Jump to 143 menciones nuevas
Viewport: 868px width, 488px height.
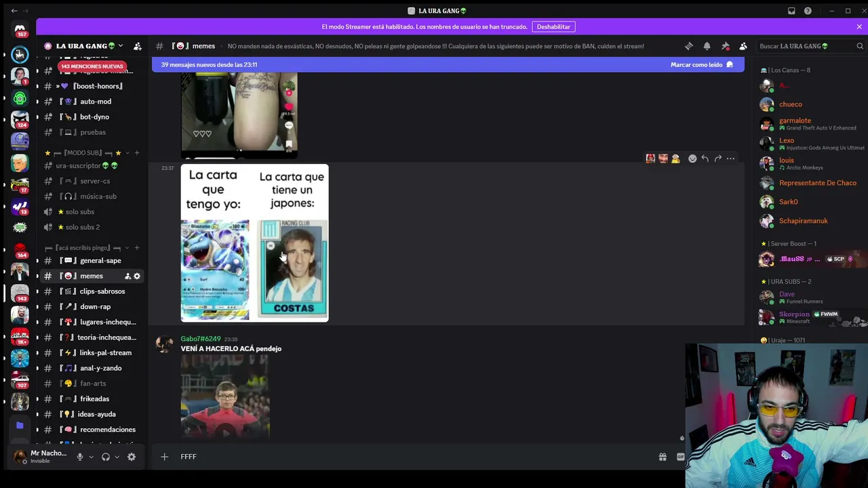[x=92, y=66]
